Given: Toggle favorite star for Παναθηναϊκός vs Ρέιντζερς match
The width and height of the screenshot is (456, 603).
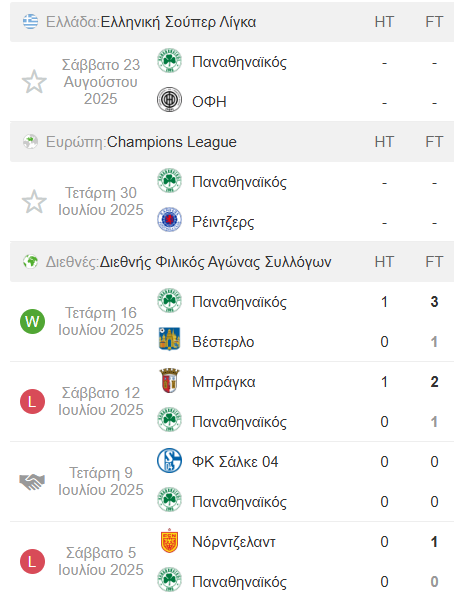Looking at the screenshot, I should point(34,202).
